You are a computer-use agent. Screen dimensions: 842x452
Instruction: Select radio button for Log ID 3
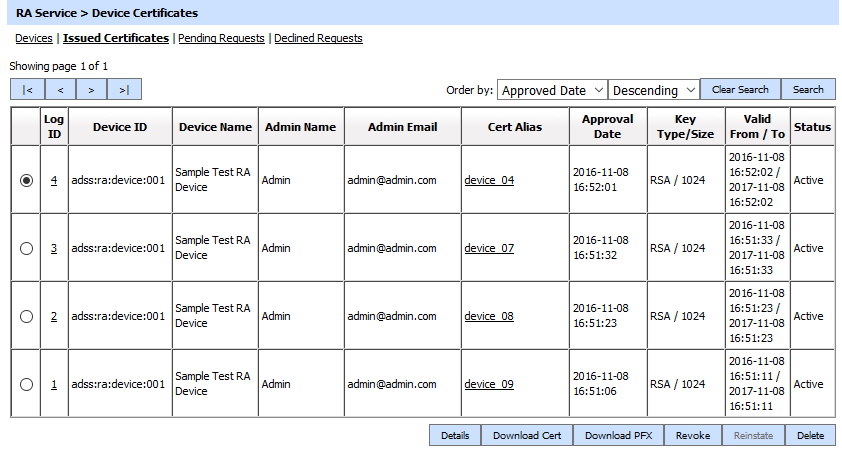point(26,248)
